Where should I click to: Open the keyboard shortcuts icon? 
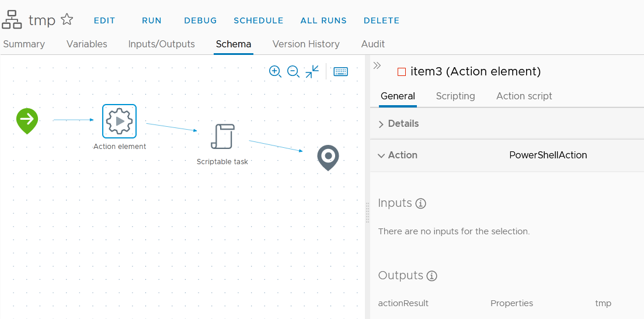click(x=340, y=72)
